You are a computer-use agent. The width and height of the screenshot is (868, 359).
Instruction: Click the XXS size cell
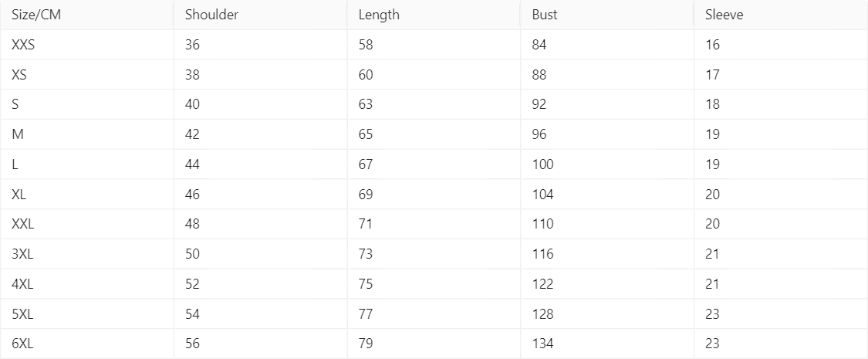[24, 45]
